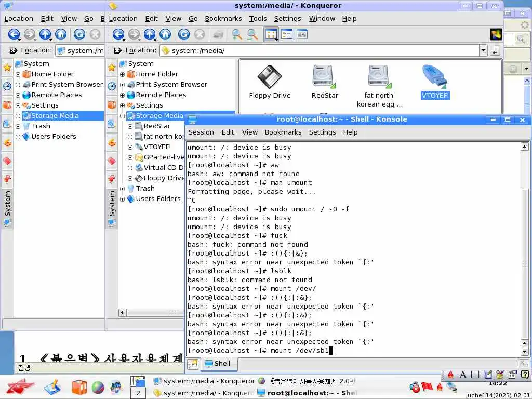The image size is (532, 399).
Task: Click Konsole scrollbar up arrow
Action: tap(524, 147)
